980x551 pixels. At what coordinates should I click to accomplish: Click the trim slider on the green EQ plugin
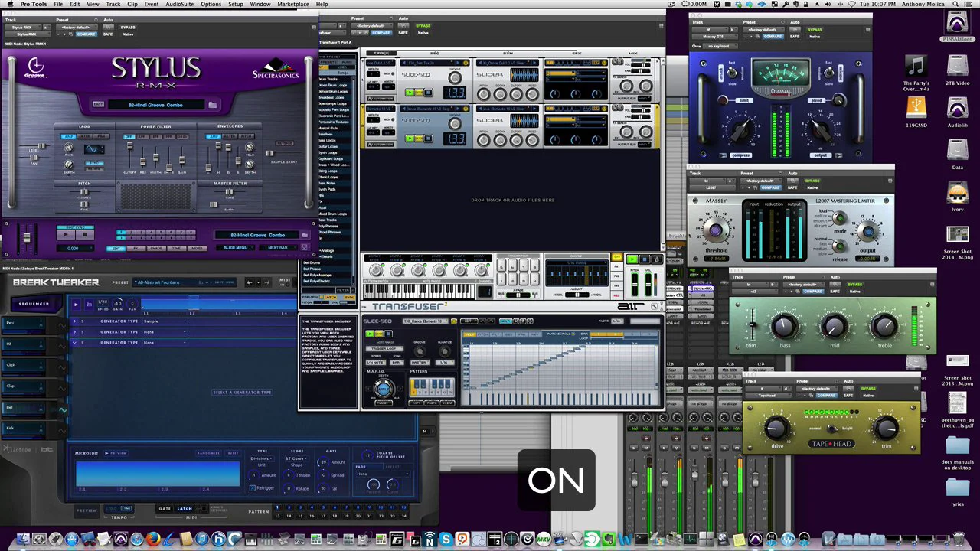752,325
